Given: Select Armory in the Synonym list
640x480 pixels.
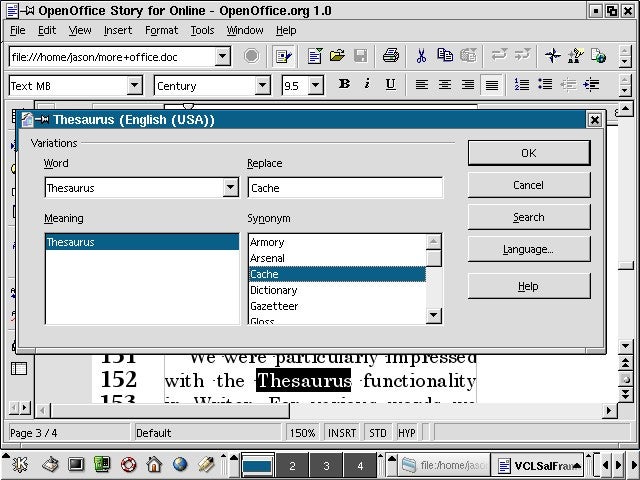Looking at the screenshot, I should point(337,242).
